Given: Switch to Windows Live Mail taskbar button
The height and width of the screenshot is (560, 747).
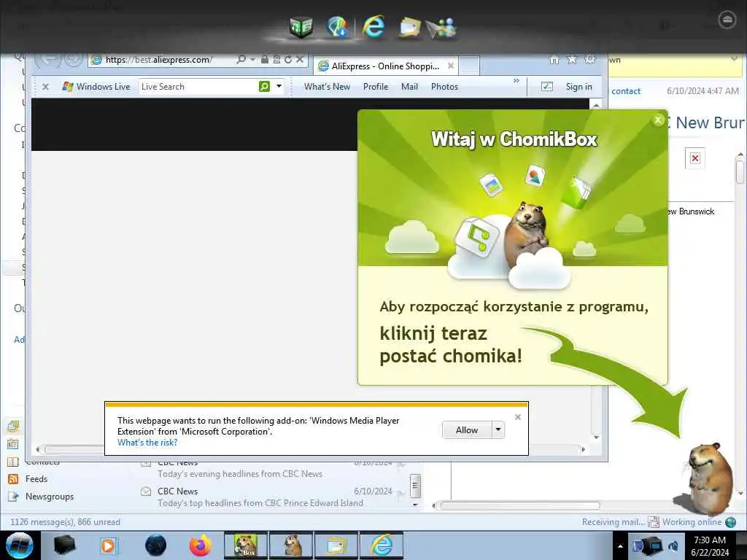Looking at the screenshot, I should [x=336, y=545].
